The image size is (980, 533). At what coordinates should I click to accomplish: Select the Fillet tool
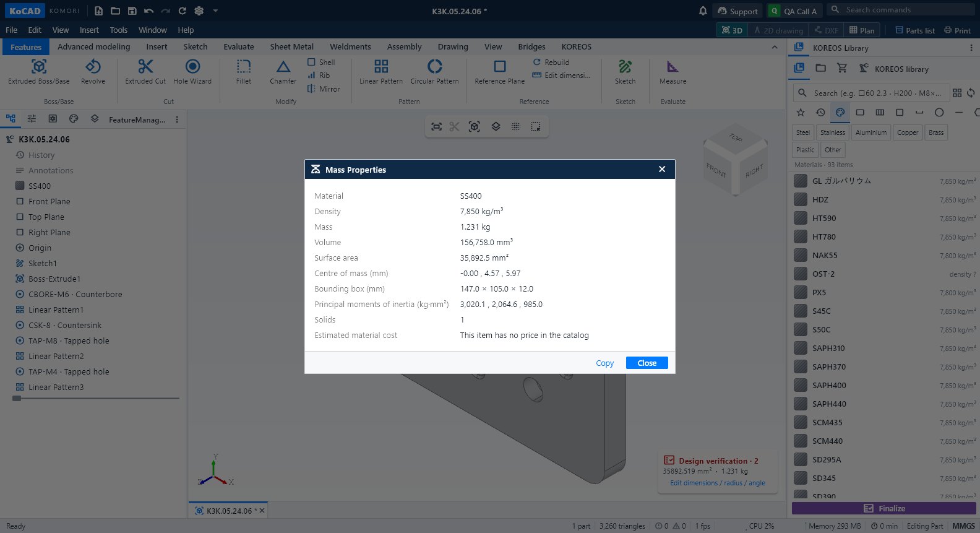point(244,71)
